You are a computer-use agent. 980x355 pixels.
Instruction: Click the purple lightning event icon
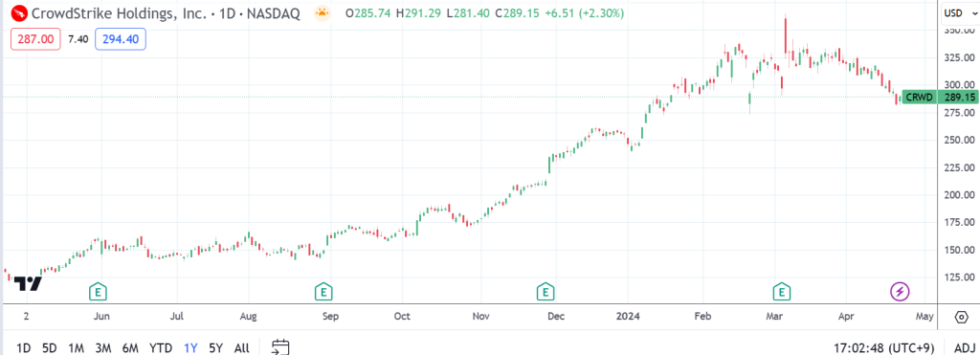900,291
